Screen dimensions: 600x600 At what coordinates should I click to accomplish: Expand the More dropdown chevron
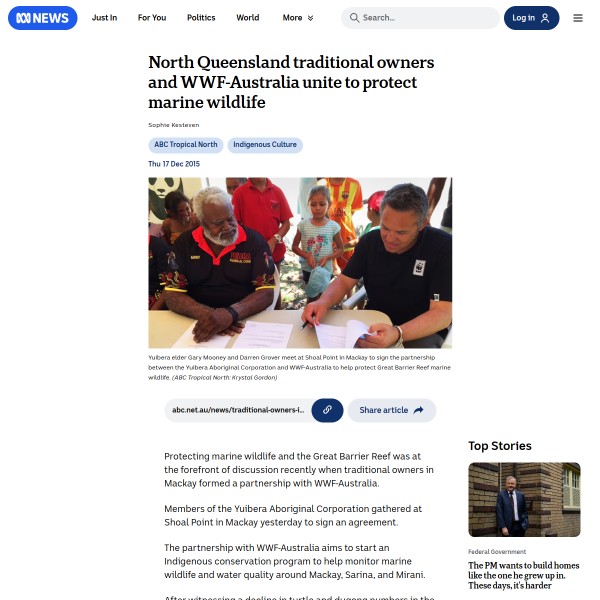point(310,18)
